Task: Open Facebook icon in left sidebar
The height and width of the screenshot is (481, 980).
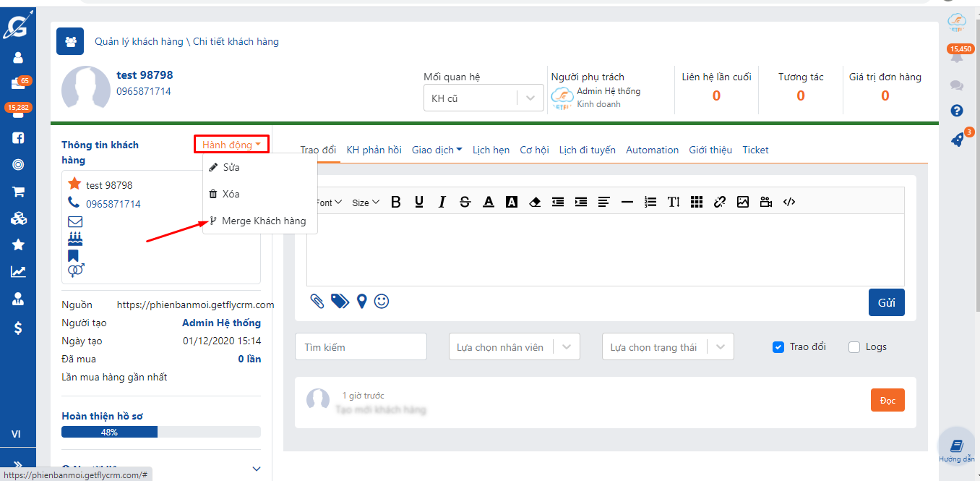Action: [18, 137]
